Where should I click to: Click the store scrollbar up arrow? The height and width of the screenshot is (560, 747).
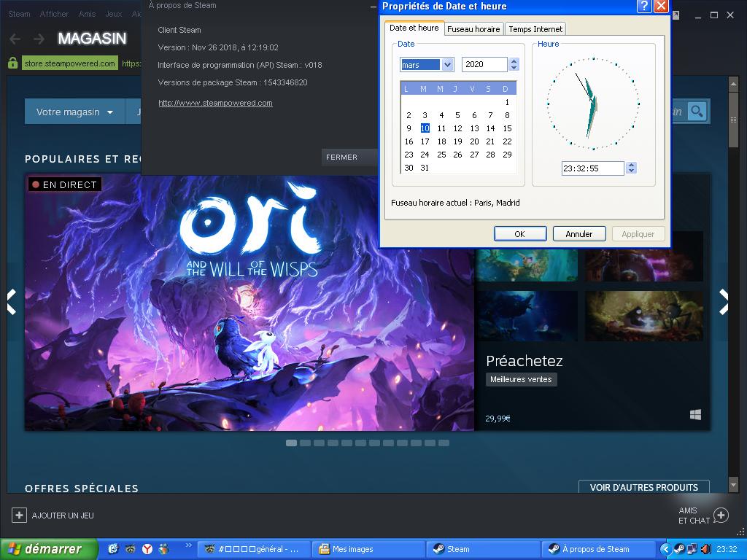(733, 85)
